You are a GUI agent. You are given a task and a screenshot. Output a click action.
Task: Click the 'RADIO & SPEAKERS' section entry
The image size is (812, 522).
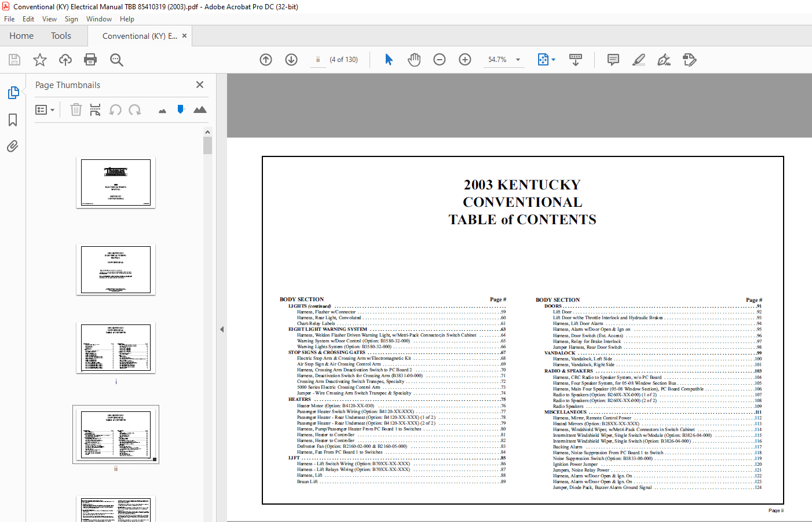point(569,371)
